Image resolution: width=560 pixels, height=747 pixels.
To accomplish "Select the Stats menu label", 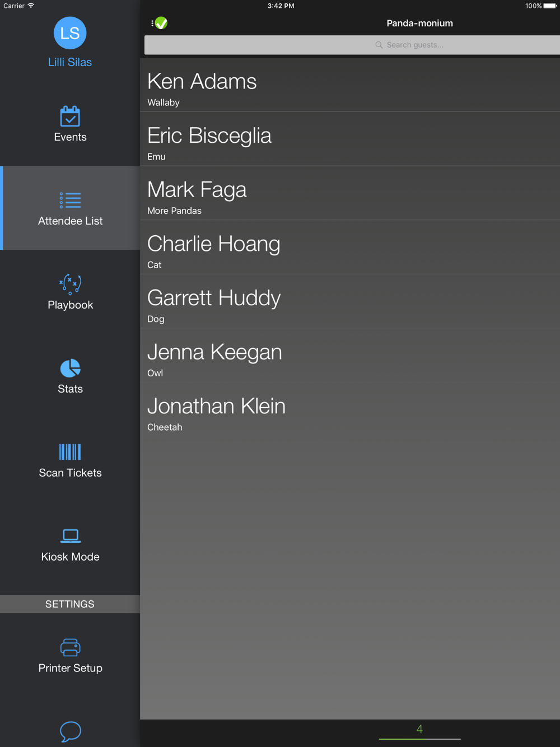I will (70, 389).
